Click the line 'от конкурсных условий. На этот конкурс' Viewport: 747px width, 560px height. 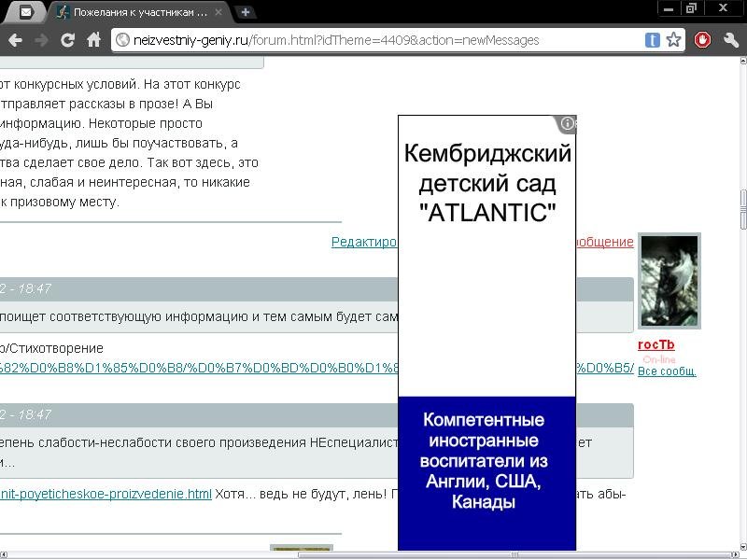tap(120, 84)
